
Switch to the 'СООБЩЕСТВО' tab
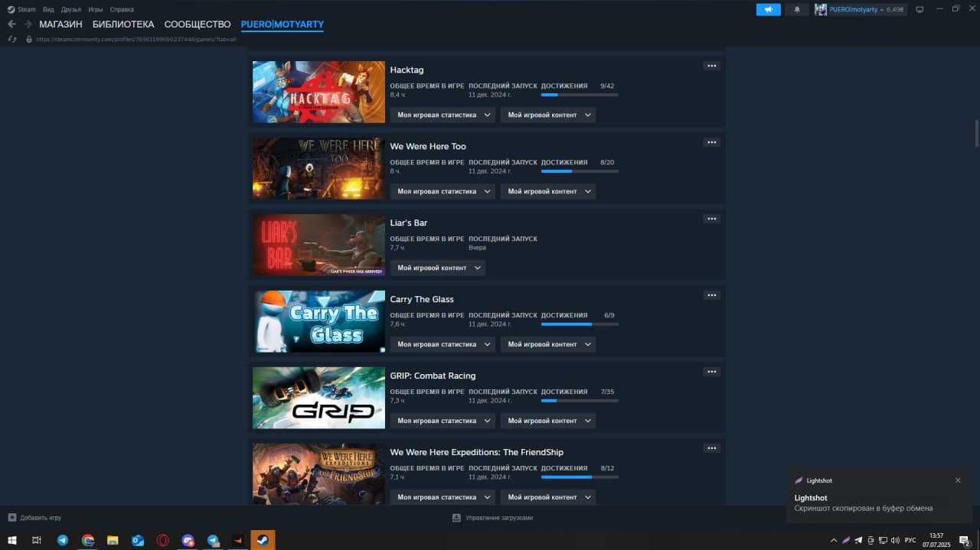tap(198, 24)
